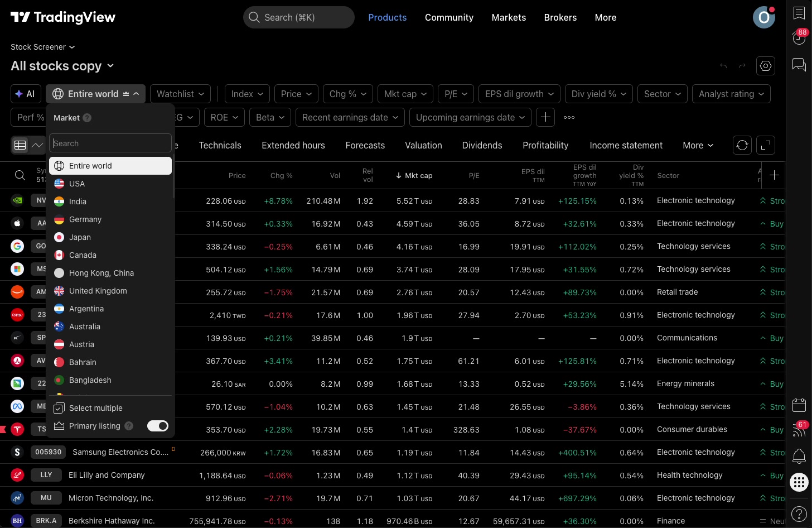Click Eli Lilly and Company name
Viewport: 812px width, 528px height.
(107, 475)
